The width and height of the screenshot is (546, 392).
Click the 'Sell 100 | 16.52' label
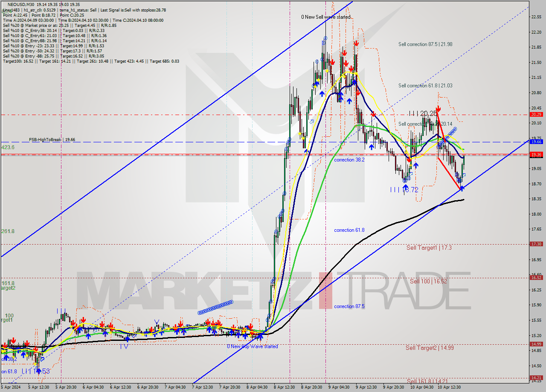[x=428, y=281]
